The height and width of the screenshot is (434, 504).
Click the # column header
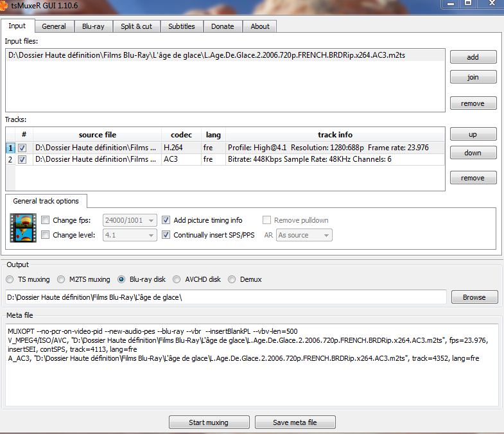(x=24, y=135)
